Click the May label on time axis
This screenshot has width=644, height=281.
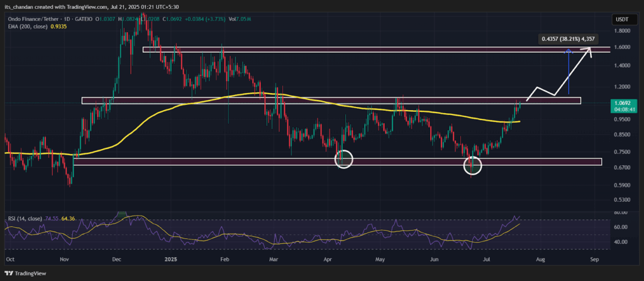380,260
